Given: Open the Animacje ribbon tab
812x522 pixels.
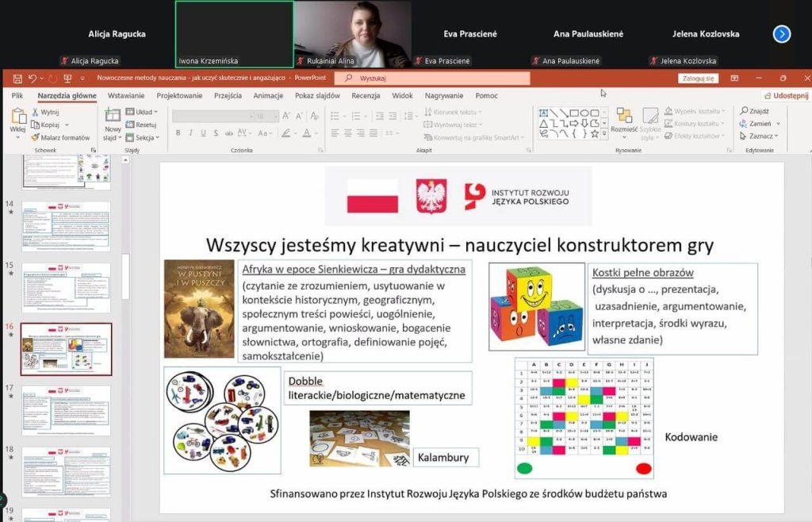Looking at the screenshot, I should click(268, 96).
